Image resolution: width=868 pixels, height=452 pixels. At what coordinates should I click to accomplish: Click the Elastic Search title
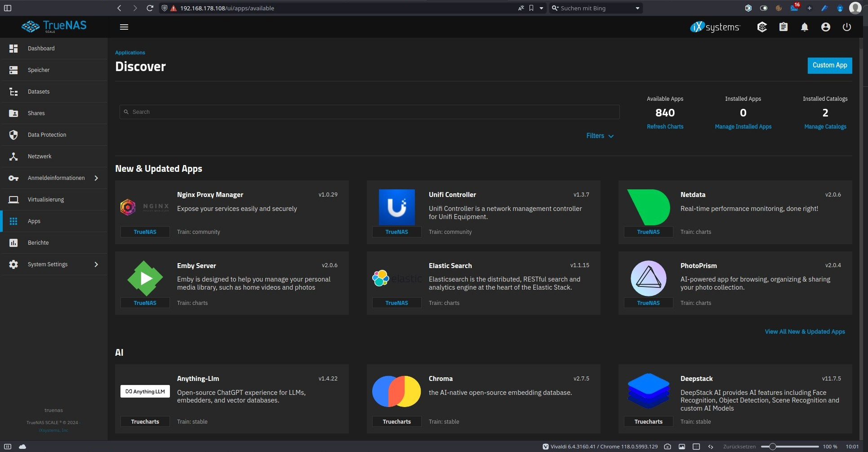450,266
